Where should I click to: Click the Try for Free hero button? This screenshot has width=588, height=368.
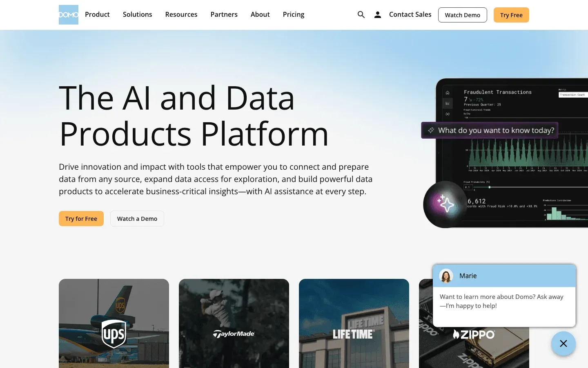point(81,218)
